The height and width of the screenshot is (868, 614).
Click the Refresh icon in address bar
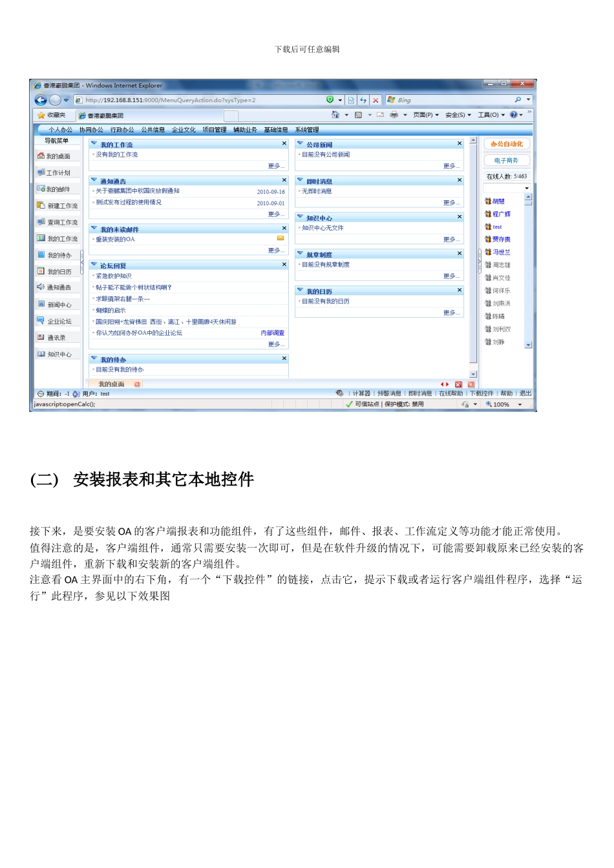pyautogui.click(x=363, y=100)
